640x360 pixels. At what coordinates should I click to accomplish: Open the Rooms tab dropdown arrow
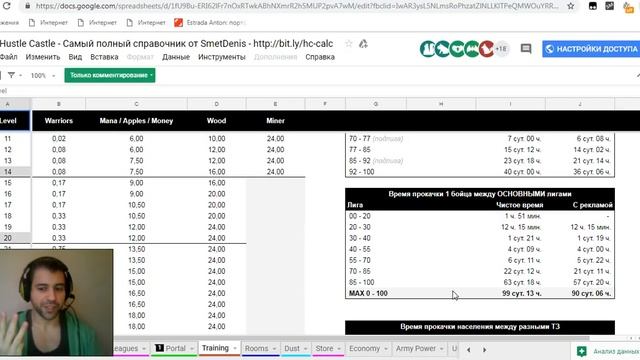point(274,349)
